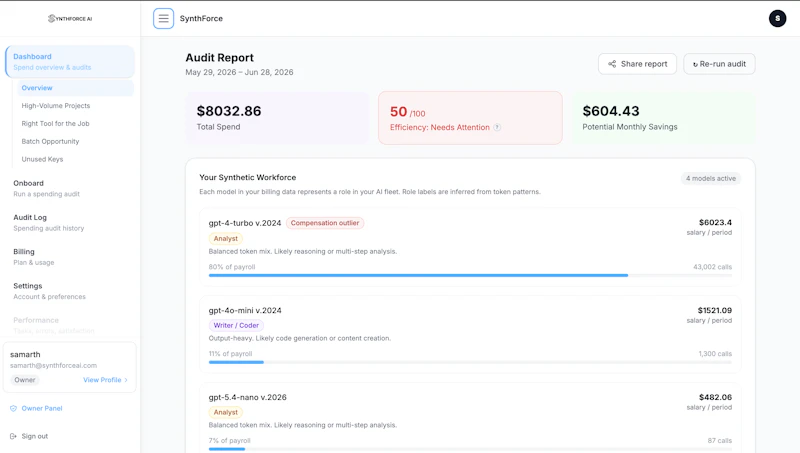The height and width of the screenshot is (453, 800).
Task: Click the Sign out door icon
Action: [x=13, y=436]
